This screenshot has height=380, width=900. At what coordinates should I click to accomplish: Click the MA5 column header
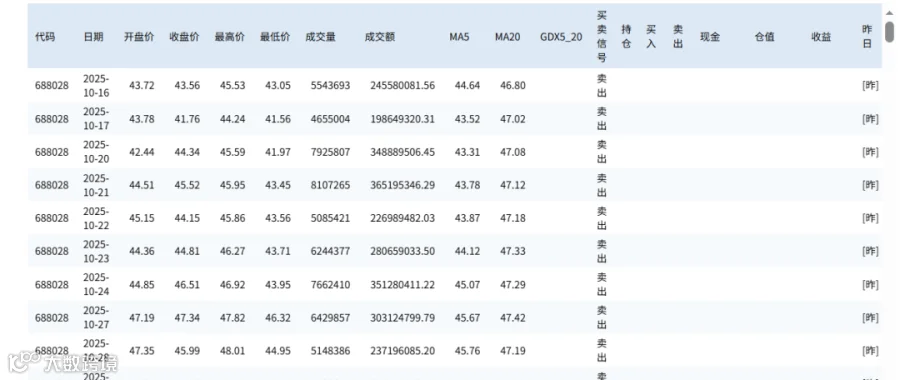459,37
